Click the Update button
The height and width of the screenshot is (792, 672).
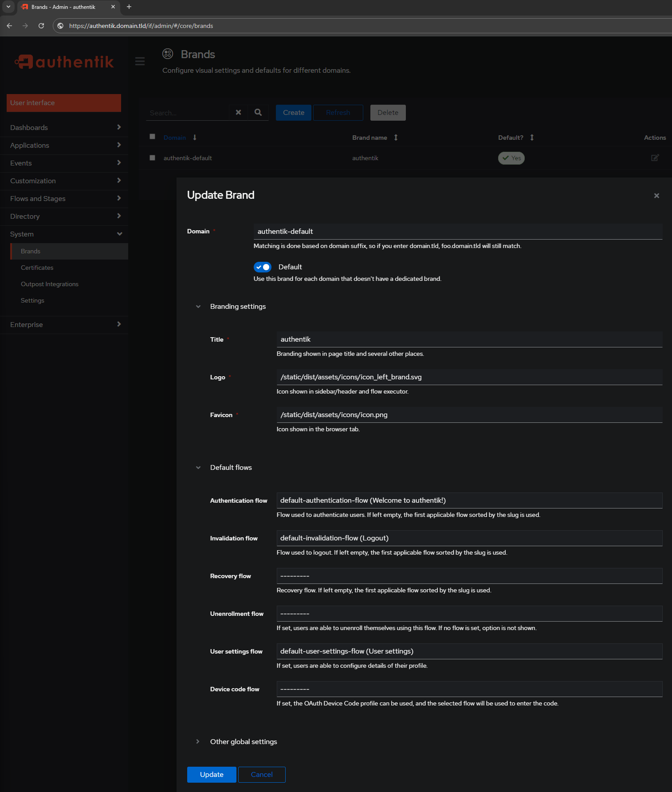pos(212,775)
